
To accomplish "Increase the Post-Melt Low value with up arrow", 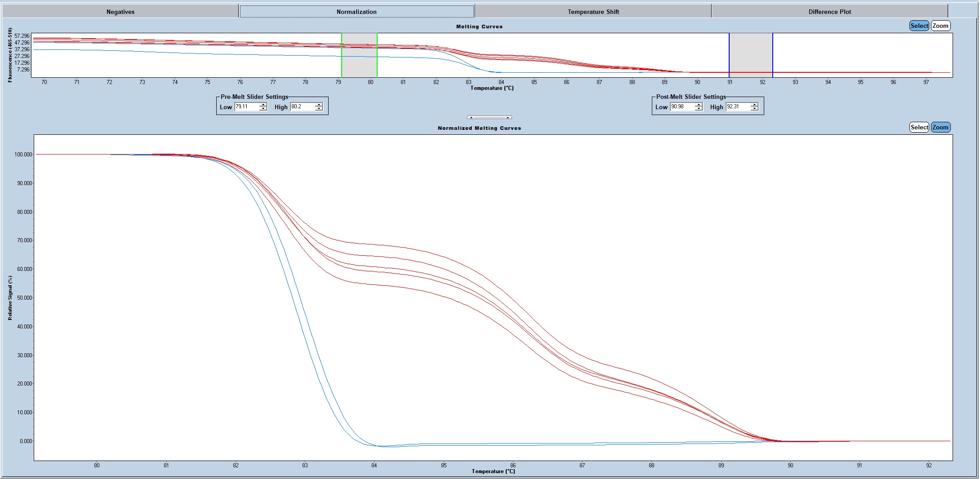I will (699, 105).
